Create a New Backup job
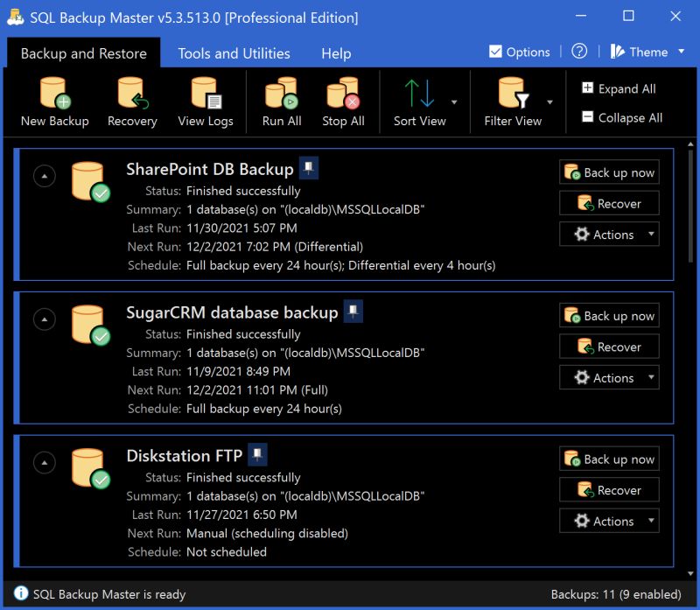 pos(54,101)
